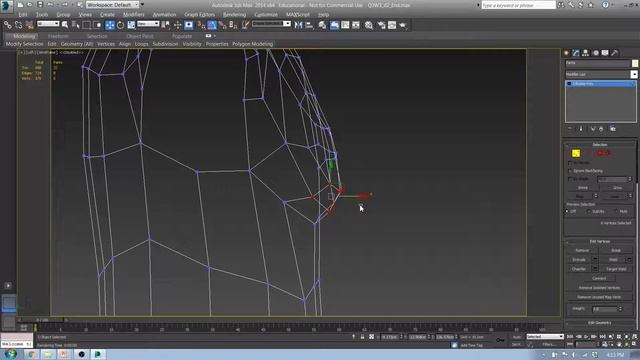The image size is (640, 360).
Task: Switch to the Freeform ribbon tab
Action: pos(58,36)
